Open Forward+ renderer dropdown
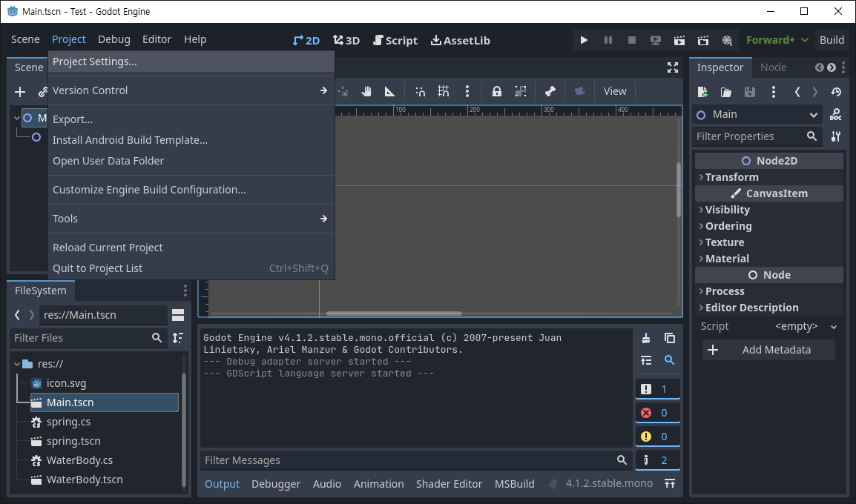Image resolution: width=856 pixels, height=504 pixels. point(777,40)
